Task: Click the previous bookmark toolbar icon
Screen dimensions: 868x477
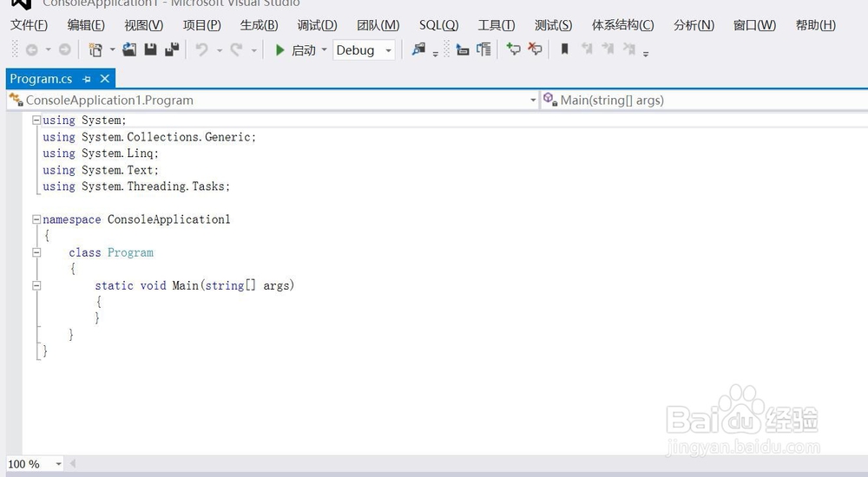Action: pos(587,49)
